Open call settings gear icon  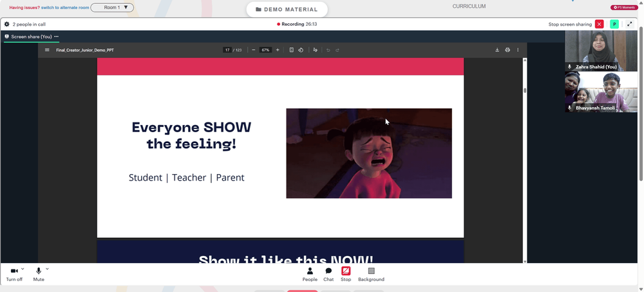pos(6,24)
